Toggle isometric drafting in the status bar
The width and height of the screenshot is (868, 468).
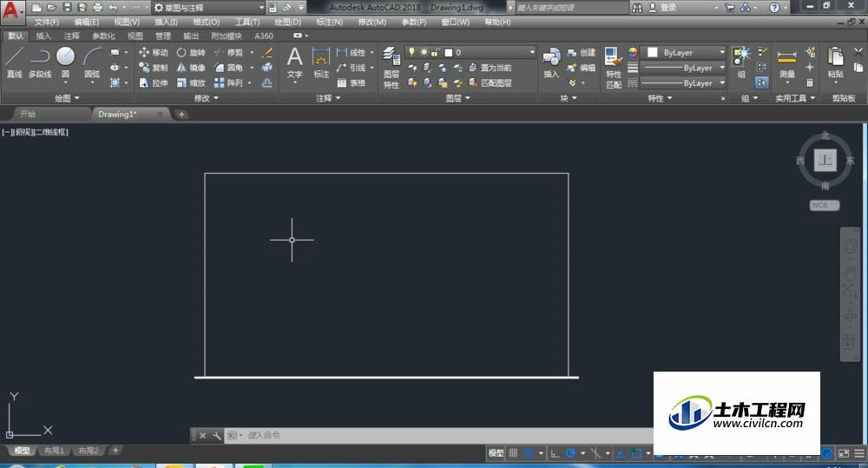coord(595,453)
